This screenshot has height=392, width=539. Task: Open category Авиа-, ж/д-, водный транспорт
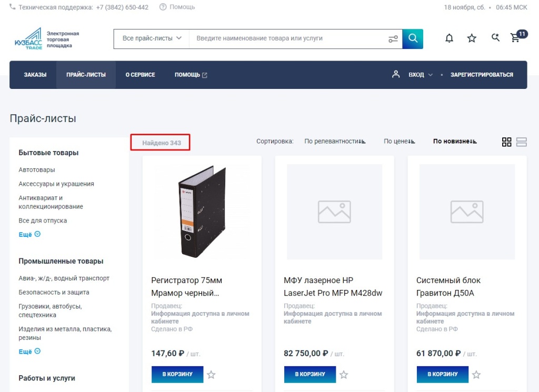click(x=64, y=278)
